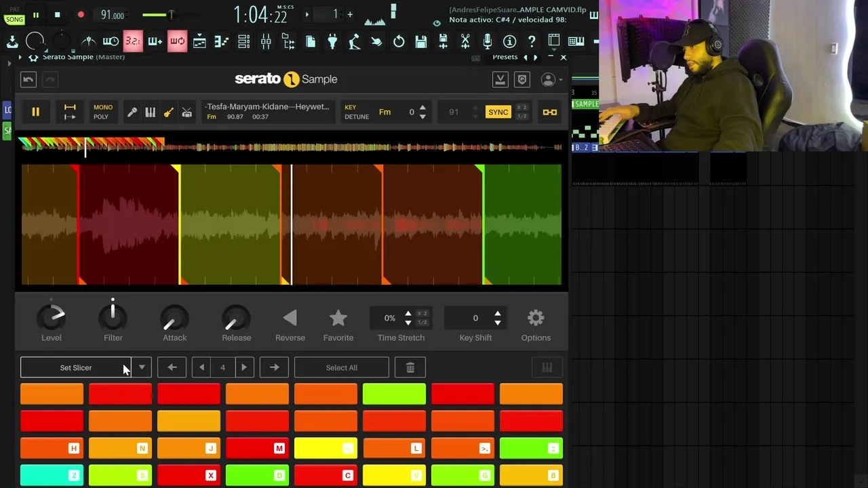The width and height of the screenshot is (868, 488).
Task: Open the FL Studio plugin picker plug icon
Action: click(332, 42)
